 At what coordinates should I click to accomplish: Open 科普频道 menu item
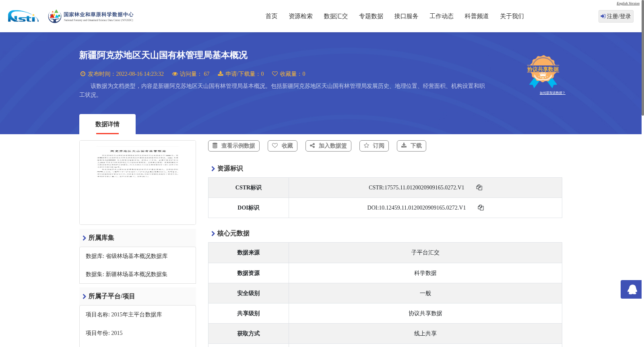click(x=477, y=16)
